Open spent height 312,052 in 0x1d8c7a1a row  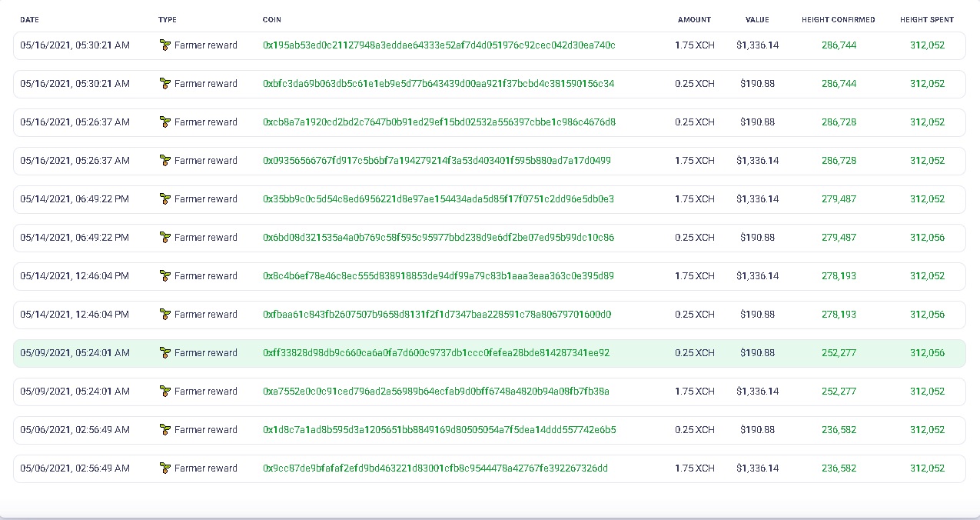click(x=927, y=430)
